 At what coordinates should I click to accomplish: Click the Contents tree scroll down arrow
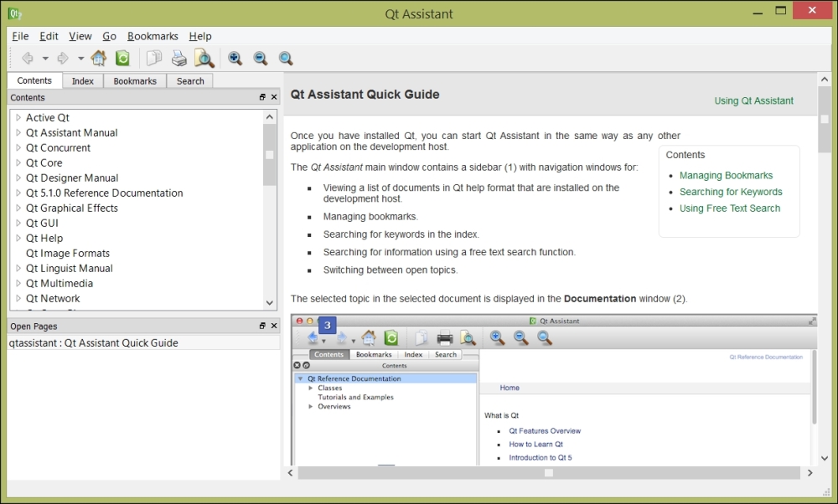pyautogui.click(x=269, y=303)
